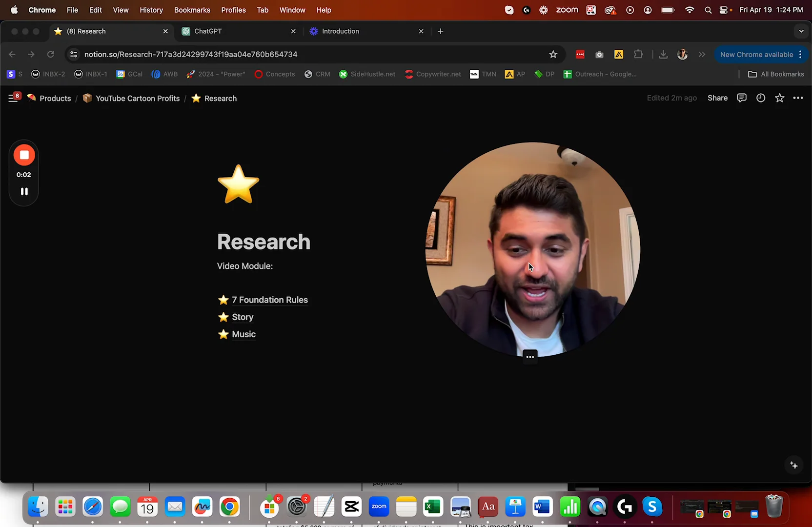Open the Notion sidebar menu
812x527 pixels.
click(x=13, y=98)
